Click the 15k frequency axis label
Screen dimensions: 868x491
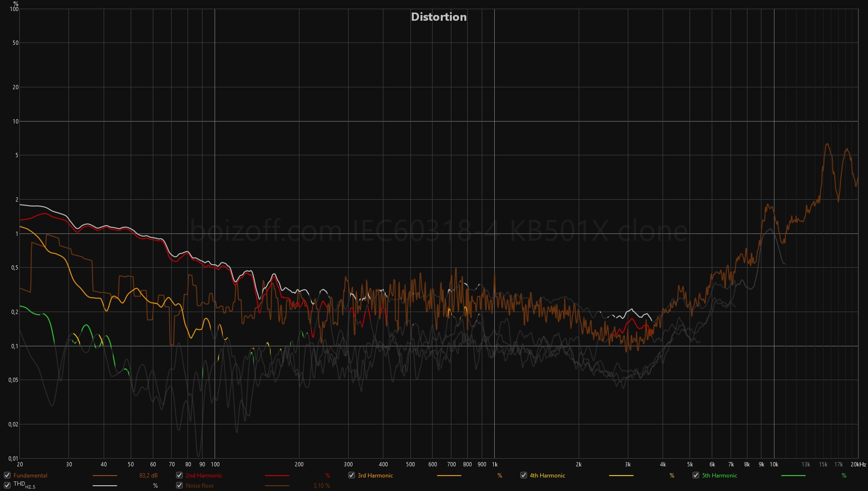click(823, 464)
